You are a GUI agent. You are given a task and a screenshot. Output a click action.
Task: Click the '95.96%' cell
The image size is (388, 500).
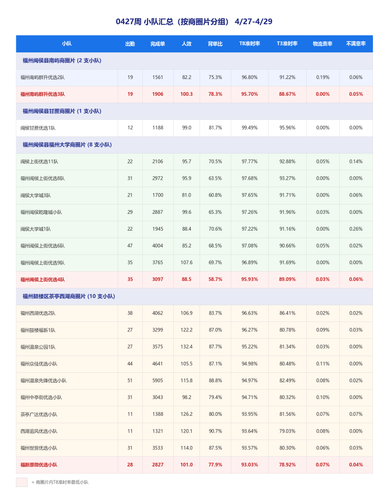pyautogui.click(x=287, y=128)
